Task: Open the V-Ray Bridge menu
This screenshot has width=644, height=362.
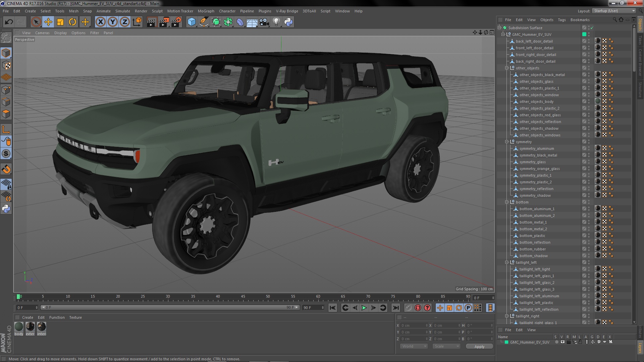Action: [287, 11]
